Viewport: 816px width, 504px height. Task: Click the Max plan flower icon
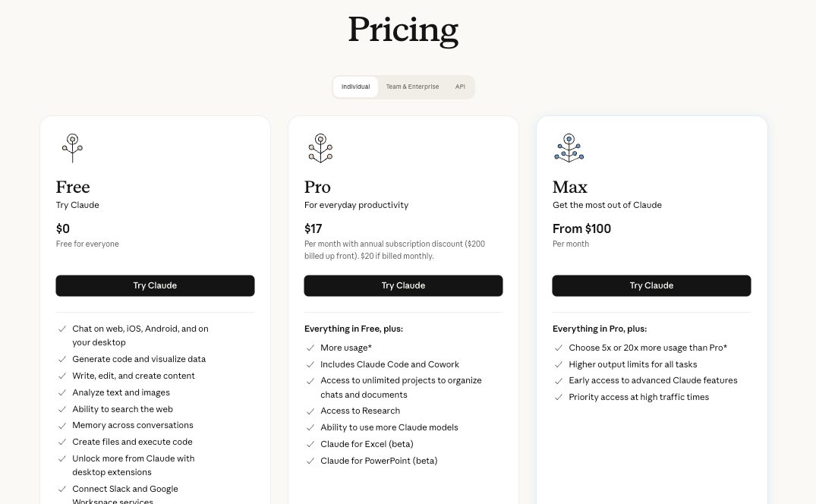[x=569, y=148]
